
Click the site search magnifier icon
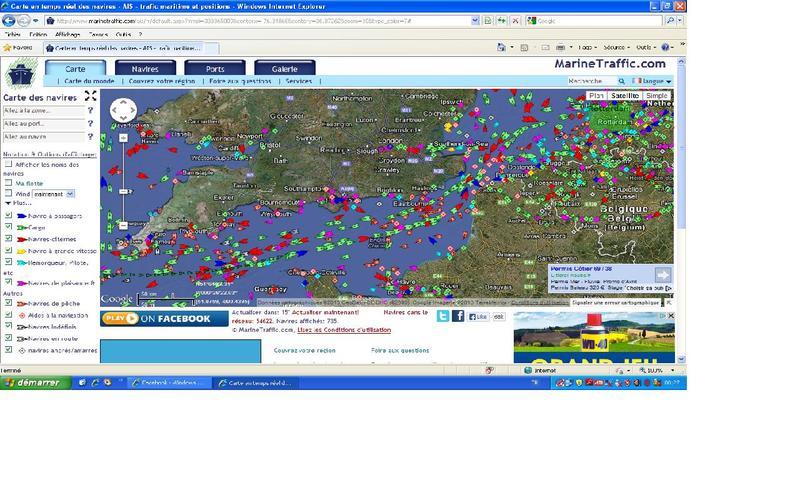621,81
